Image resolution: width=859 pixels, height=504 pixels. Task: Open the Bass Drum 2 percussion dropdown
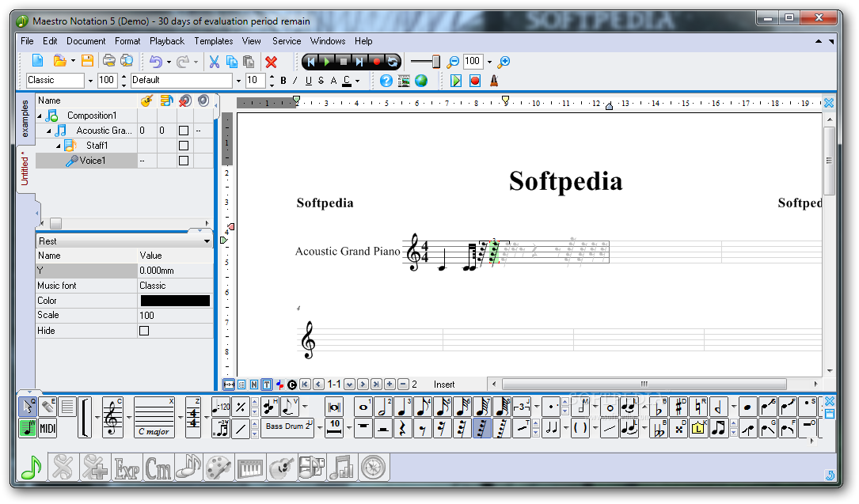[x=319, y=427]
